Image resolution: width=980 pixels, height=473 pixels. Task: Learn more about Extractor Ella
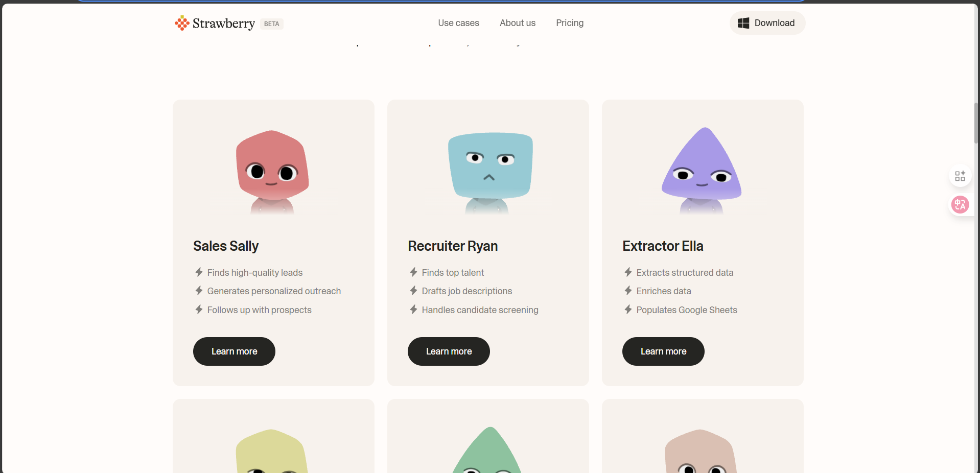663,351
